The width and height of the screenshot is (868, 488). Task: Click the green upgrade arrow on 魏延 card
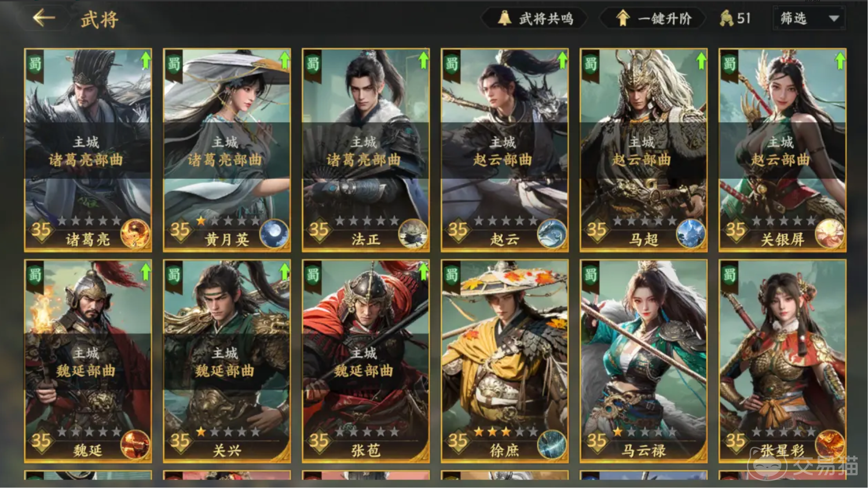146,271
